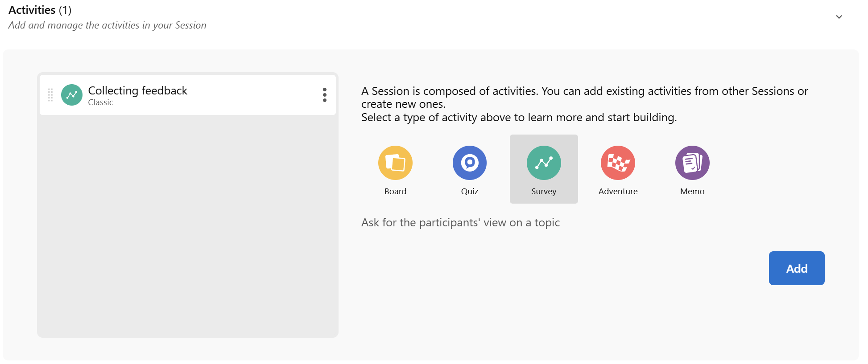Click the Collecting feedback survey icon
This screenshot has width=868, height=364.
(x=72, y=95)
